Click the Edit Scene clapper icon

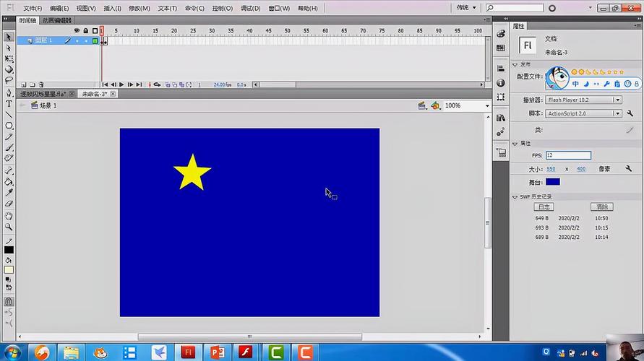(422, 105)
